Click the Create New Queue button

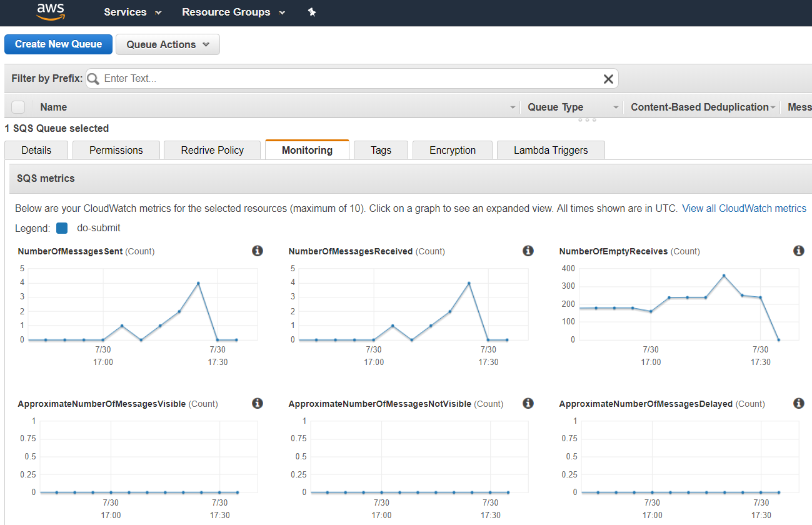(58, 44)
